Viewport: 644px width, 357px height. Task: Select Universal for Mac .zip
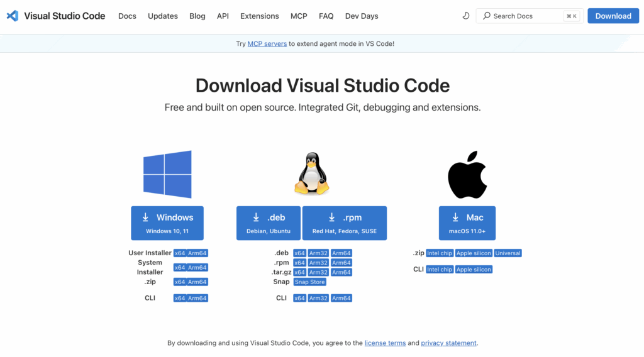click(508, 253)
